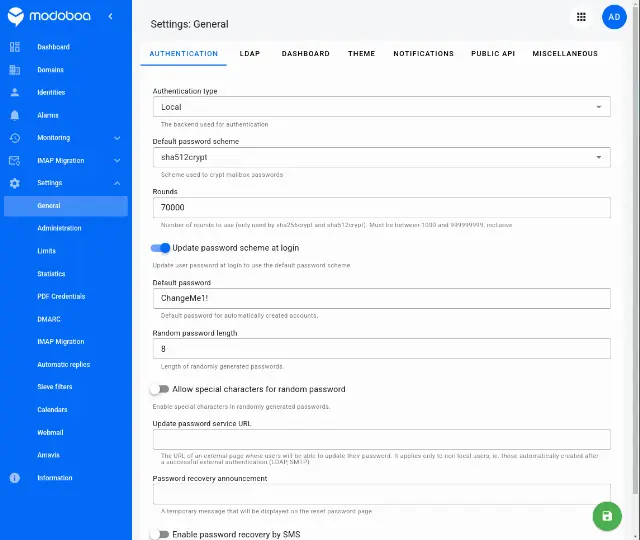This screenshot has height=540, width=640.
Task: Collapse the sidebar with the chevron
Action: [111, 16]
